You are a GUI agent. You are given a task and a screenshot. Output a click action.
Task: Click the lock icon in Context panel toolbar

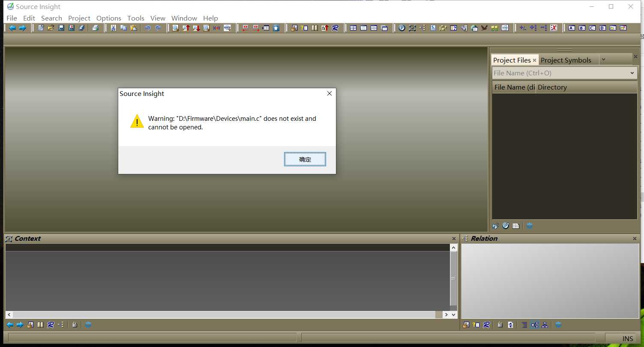(75, 325)
